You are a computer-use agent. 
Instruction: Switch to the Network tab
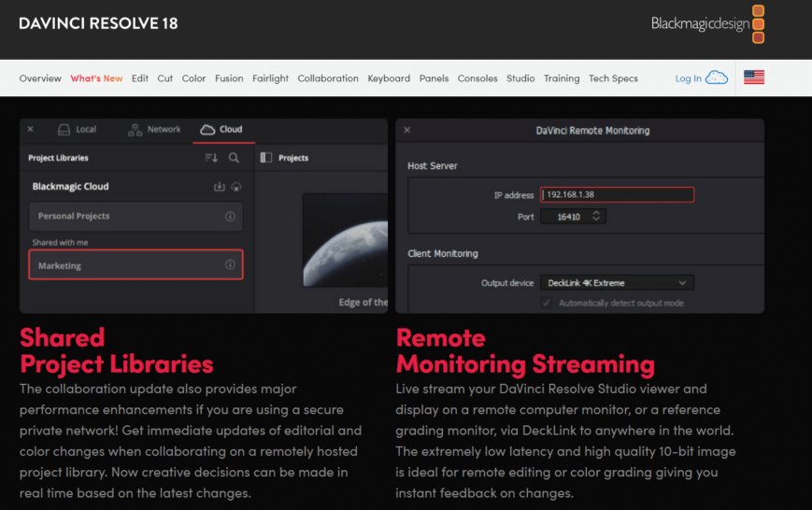tap(154, 130)
